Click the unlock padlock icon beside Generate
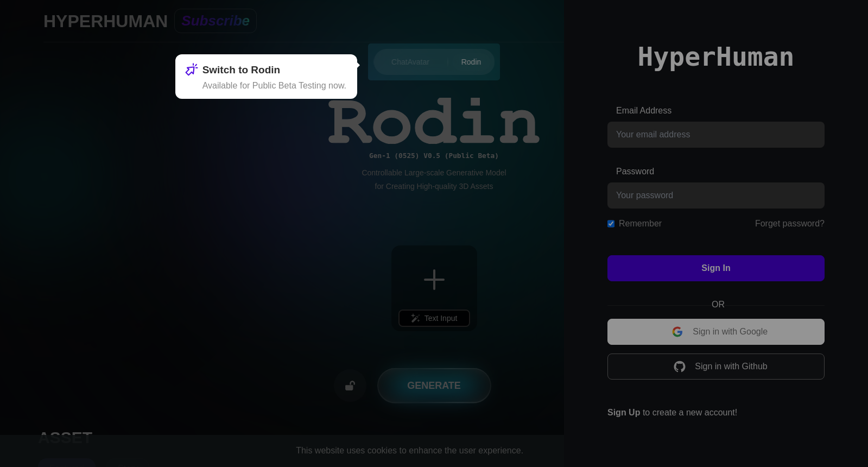This screenshot has width=868, height=467. point(350,386)
